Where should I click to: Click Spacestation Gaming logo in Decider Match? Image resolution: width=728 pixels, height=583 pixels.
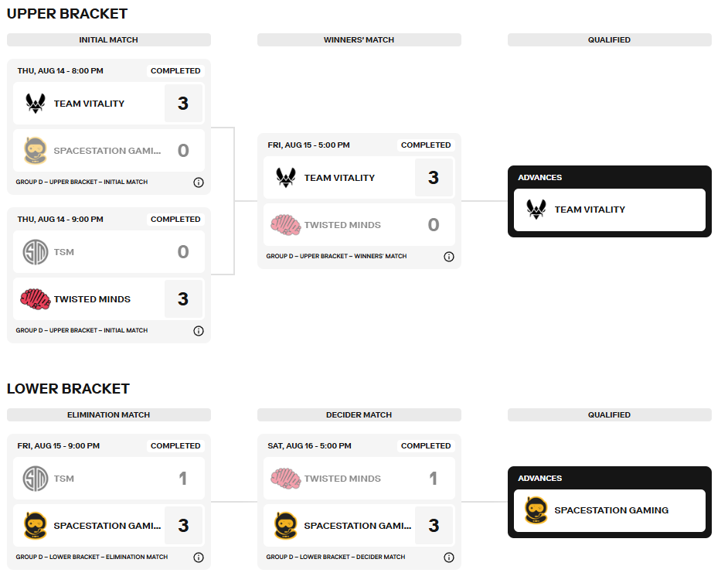286,526
